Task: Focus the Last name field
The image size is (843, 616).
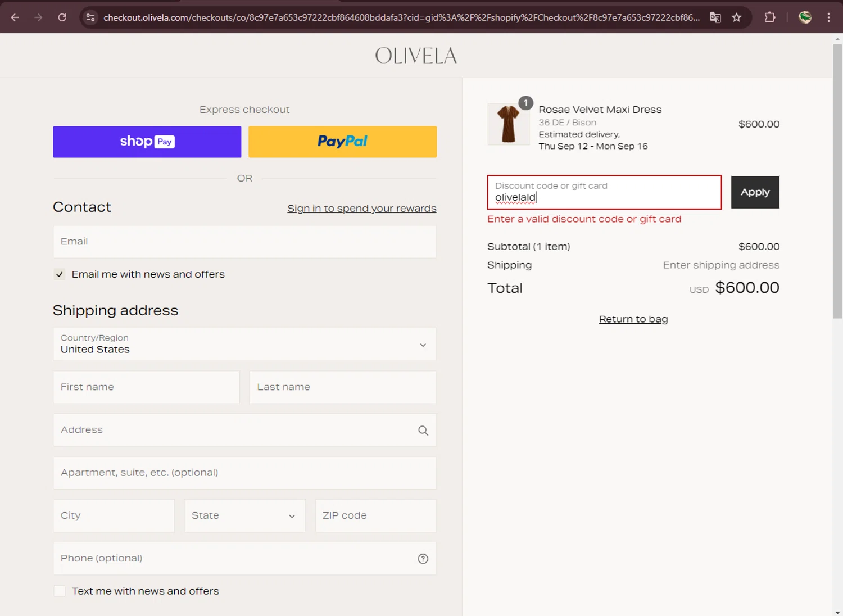Action: tap(343, 387)
